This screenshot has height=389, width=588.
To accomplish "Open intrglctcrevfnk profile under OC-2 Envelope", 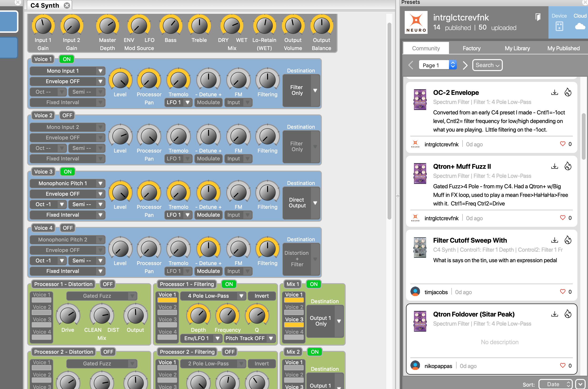I will point(442,144).
